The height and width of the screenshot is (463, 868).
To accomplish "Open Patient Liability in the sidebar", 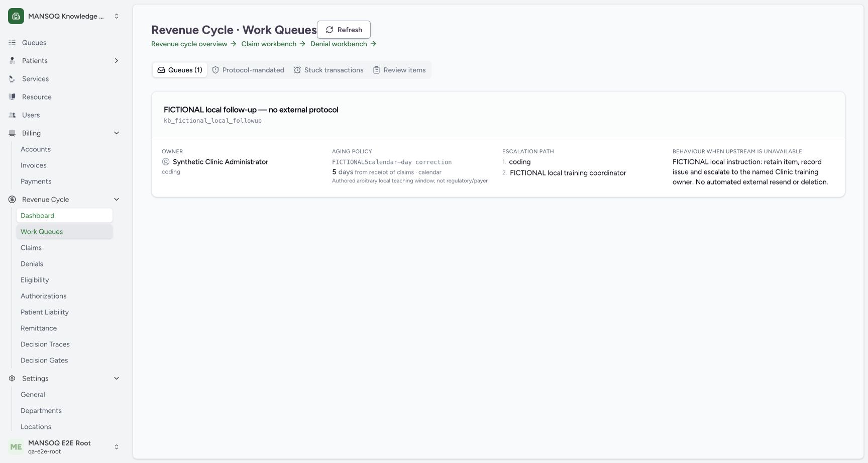I will click(x=64, y=312).
